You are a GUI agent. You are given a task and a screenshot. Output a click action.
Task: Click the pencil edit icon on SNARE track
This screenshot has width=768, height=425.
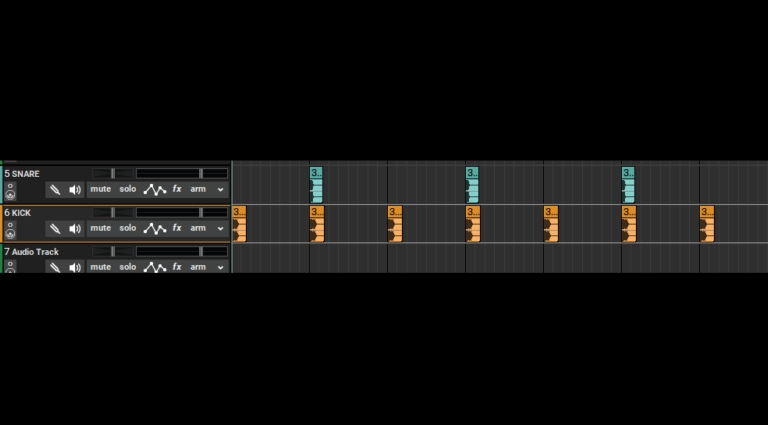pyautogui.click(x=55, y=189)
